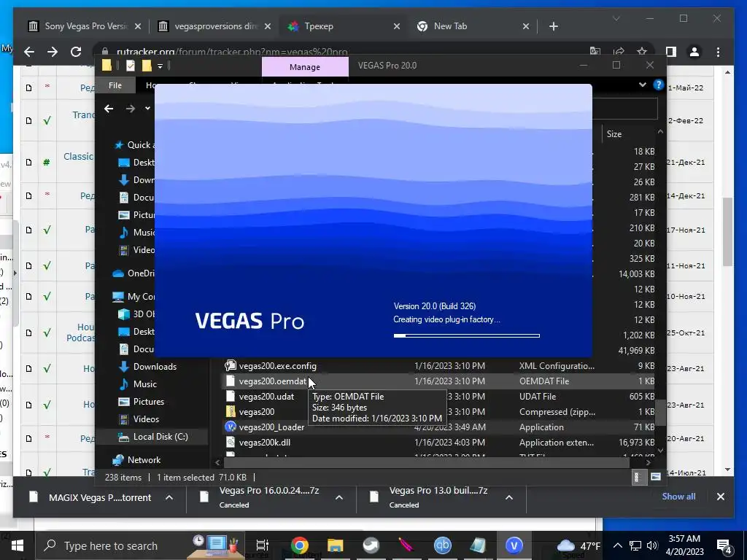
Task: Open the Windows Start menu
Action: [x=18, y=545]
